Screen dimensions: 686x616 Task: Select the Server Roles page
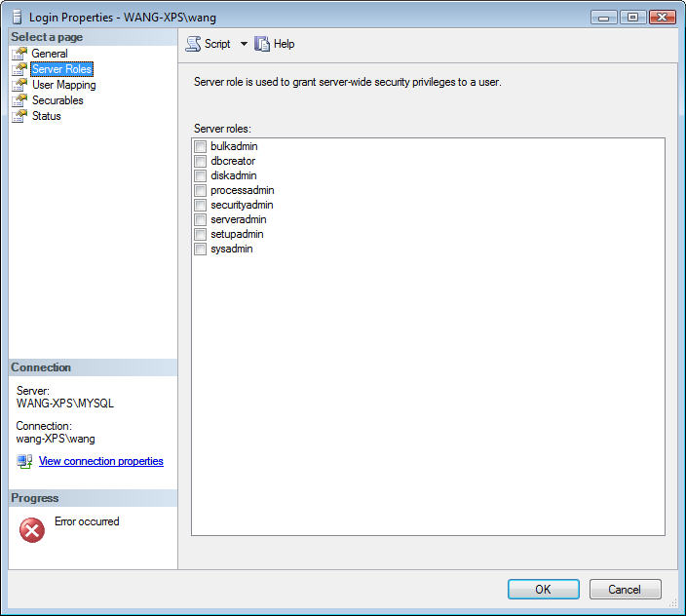61,69
